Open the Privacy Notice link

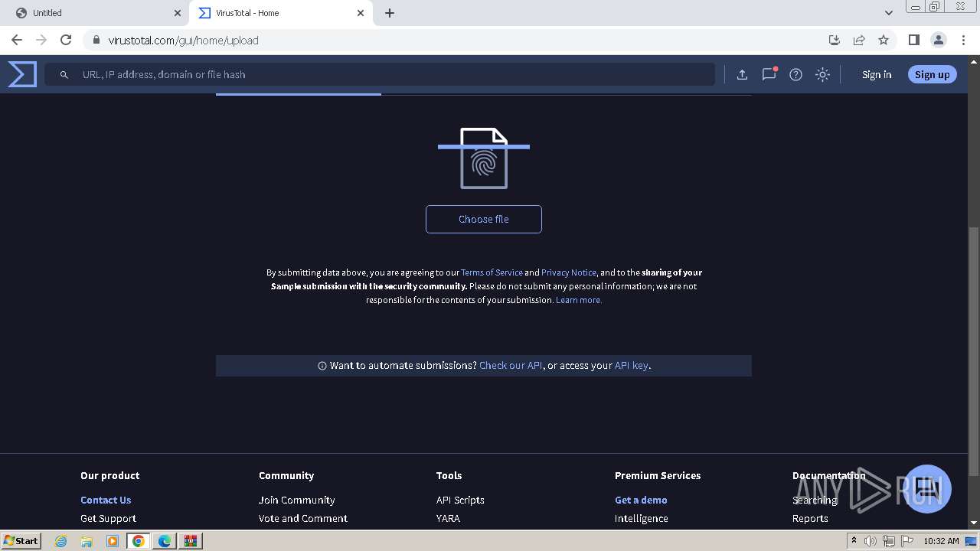(x=569, y=272)
